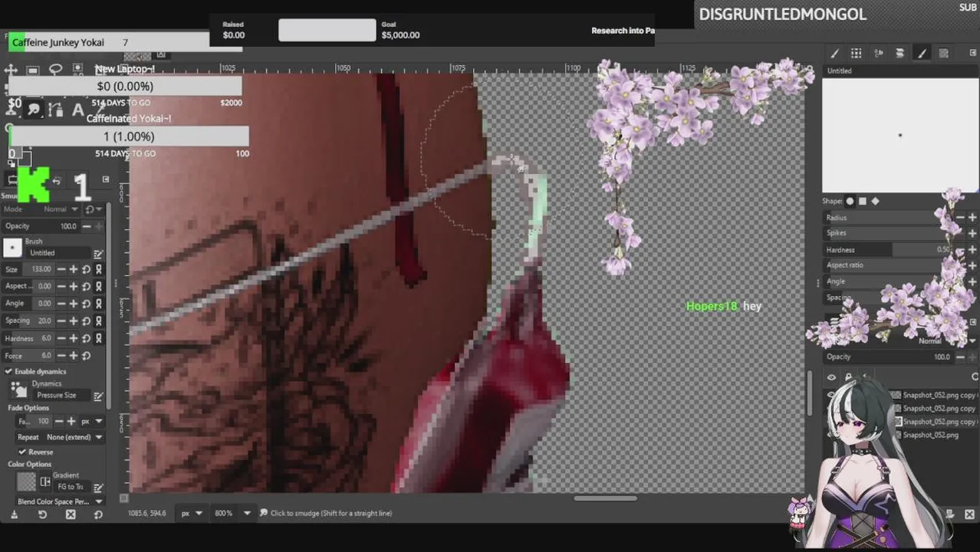Restore tool preset icon at bottom
The height and width of the screenshot is (552, 980).
pyautogui.click(x=42, y=514)
